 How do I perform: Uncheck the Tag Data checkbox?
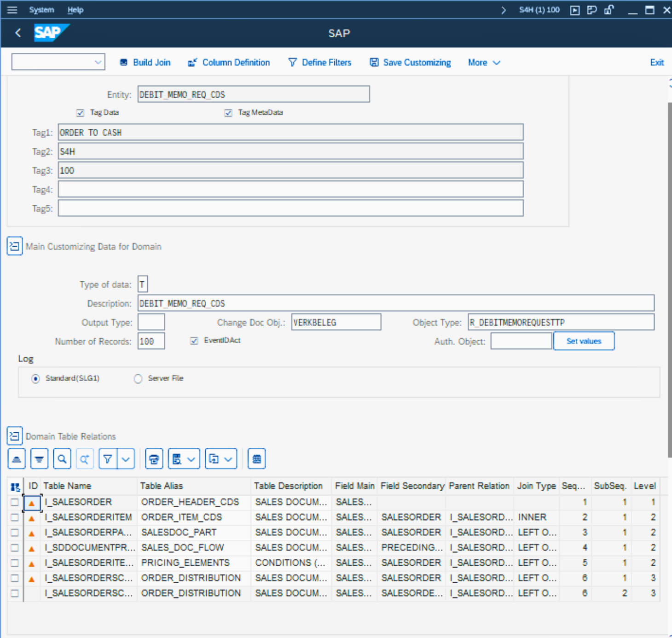tap(80, 113)
